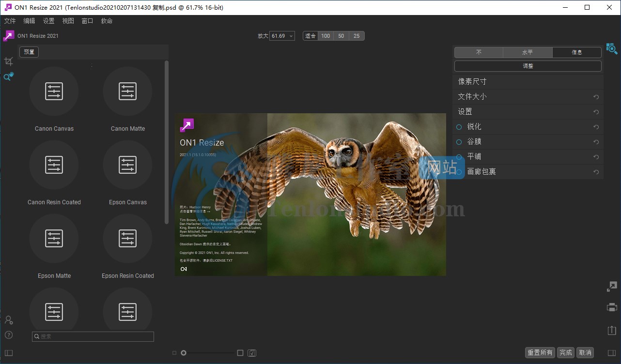Open the help question mark icon
Image resolution: width=621 pixels, height=364 pixels.
pyautogui.click(x=8, y=335)
